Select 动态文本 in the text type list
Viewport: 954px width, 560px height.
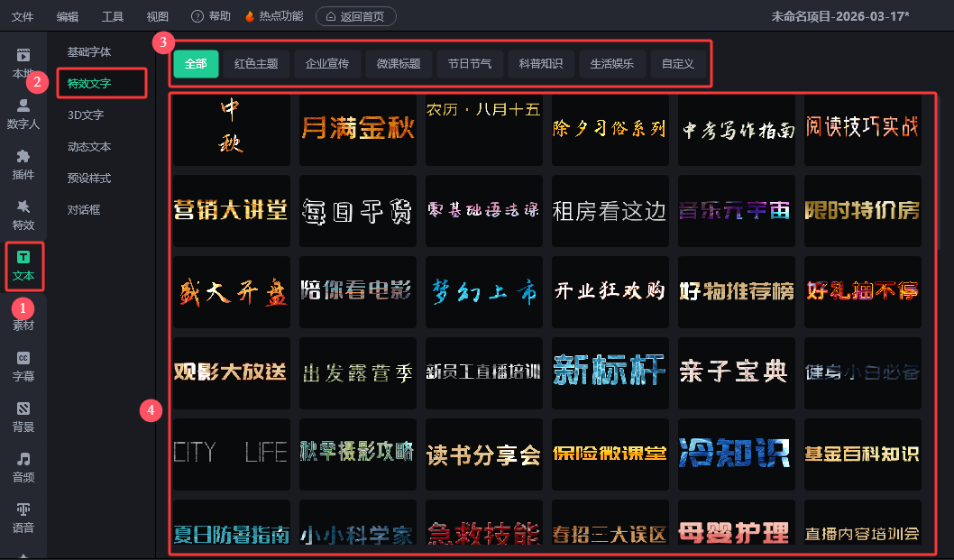click(x=89, y=146)
